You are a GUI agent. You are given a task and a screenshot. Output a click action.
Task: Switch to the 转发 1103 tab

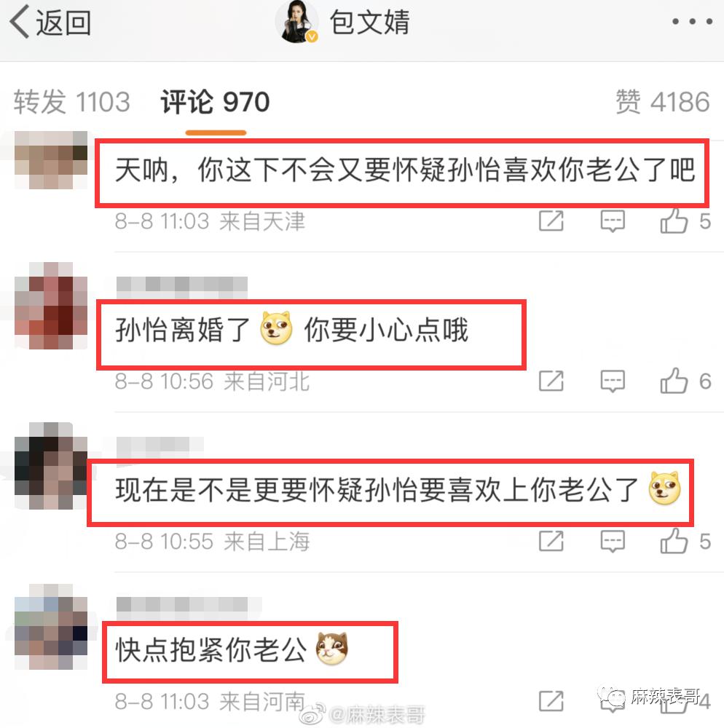(x=71, y=102)
